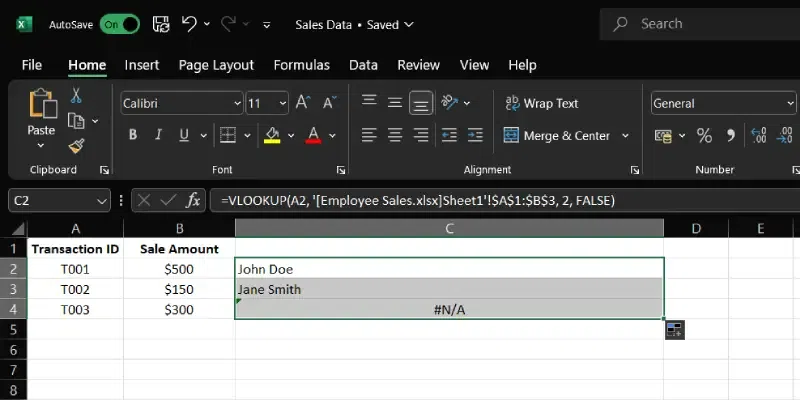Click the Cut scissors icon
The height and width of the screenshot is (400, 800).
tap(76, 95)
